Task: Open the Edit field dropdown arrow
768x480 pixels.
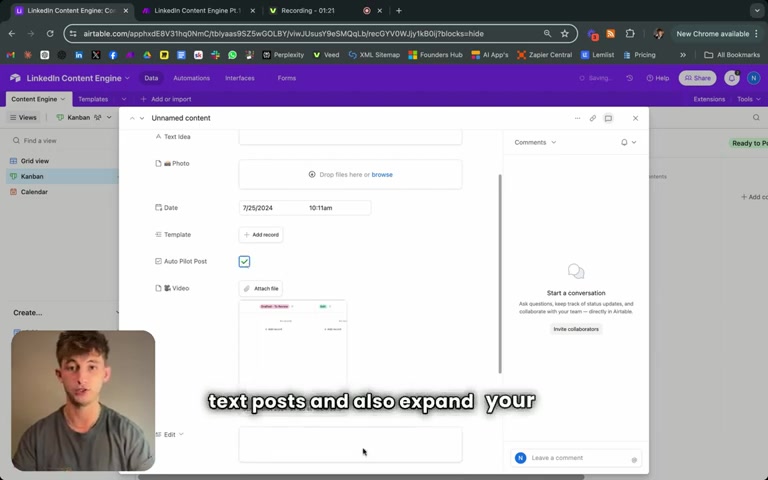Action: 181,434
